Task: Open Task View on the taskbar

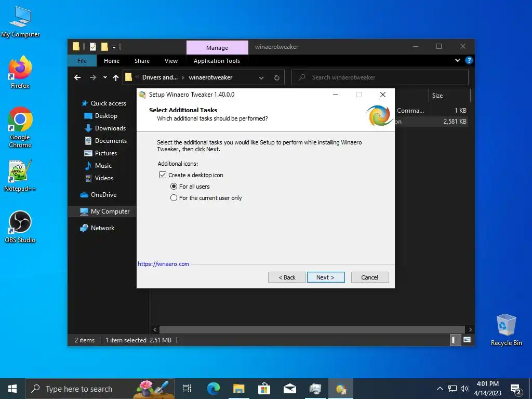Action: point(187,389)
